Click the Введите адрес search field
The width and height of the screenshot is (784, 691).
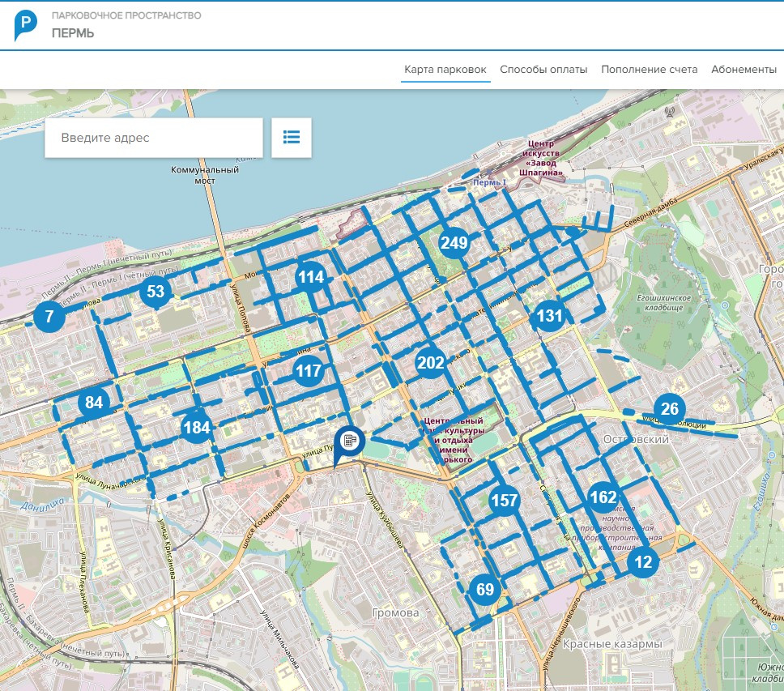click(x=154, y=138)
